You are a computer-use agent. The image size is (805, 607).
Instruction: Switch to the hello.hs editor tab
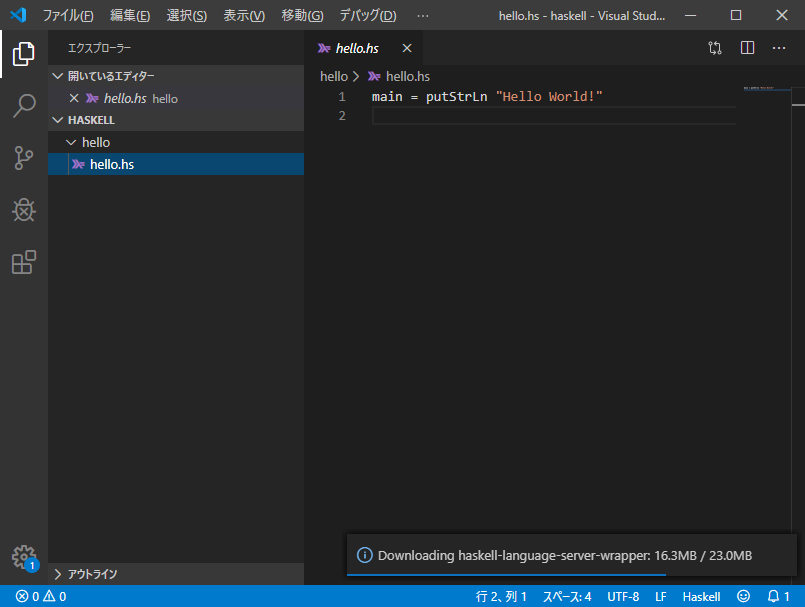[x=355, y=47]
